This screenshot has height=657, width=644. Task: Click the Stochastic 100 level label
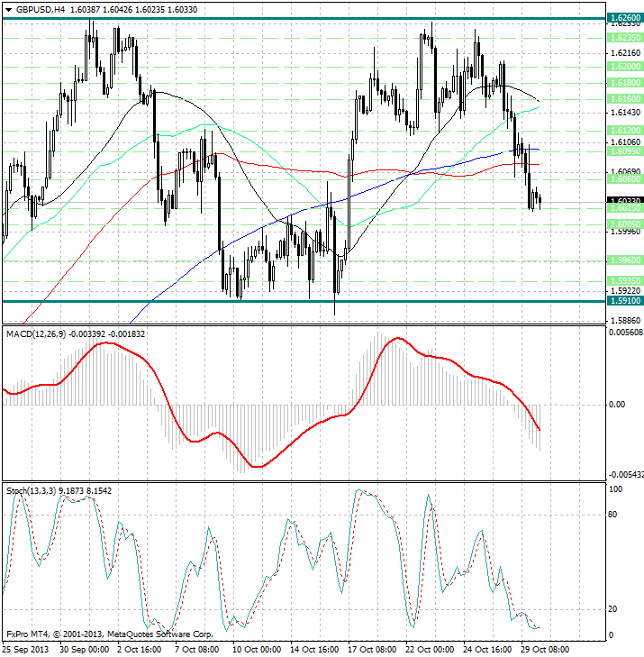[x=615, y=489]
